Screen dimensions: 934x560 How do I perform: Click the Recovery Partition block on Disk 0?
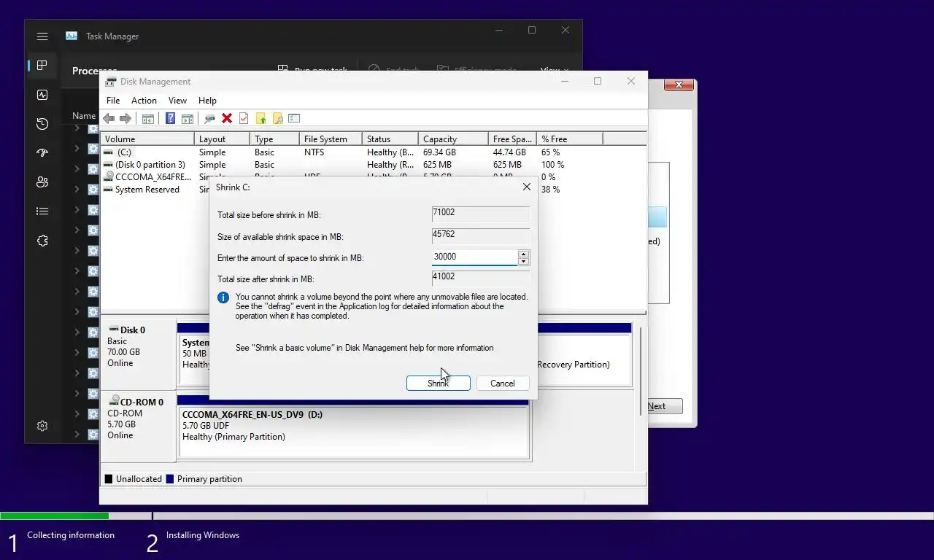[x=584, y=359]
